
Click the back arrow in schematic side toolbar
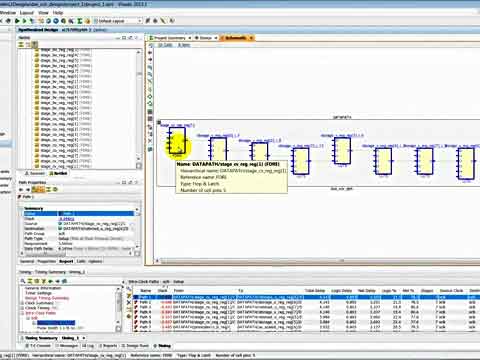(150, 52)
